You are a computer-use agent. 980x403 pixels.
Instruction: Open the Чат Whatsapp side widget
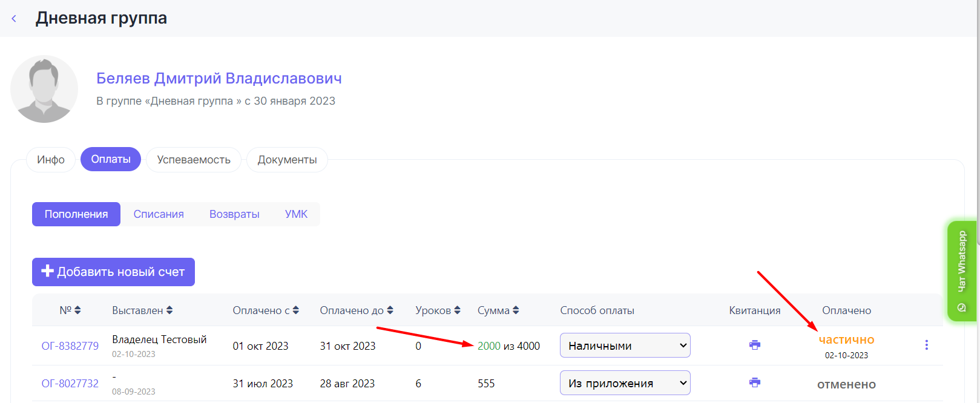(x=962, y=271)
